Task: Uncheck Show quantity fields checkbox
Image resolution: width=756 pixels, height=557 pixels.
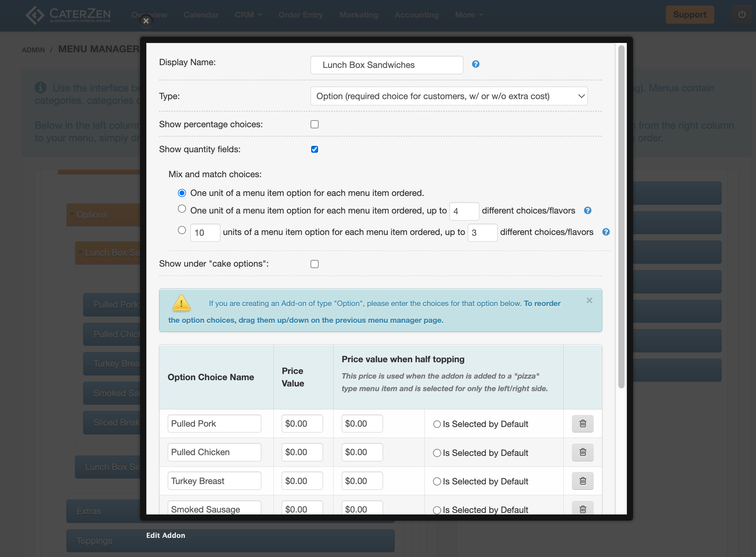Action: pyautogui.click(x=314, y=149)
